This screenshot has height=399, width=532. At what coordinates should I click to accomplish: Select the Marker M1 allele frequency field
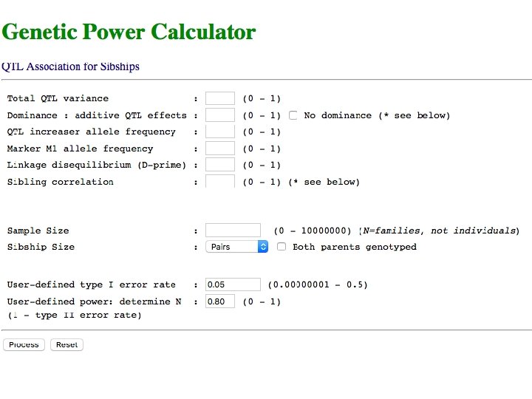click(x=220, y=149)
